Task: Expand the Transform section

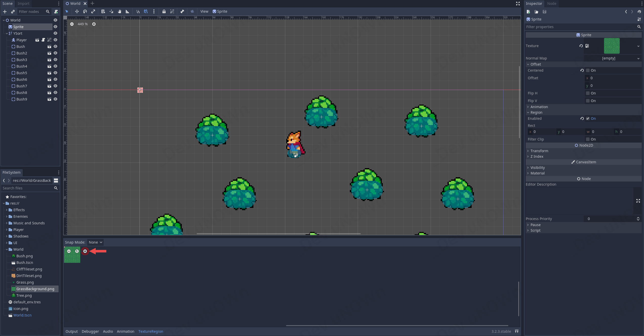Action: pyautogui.click(x=539, y=151)
